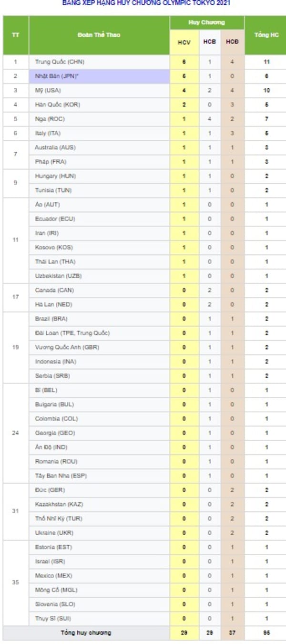286x644 pixels.
Task: Click Vương Quốc Anh (GBR) entry
Action: pos(67,347)
